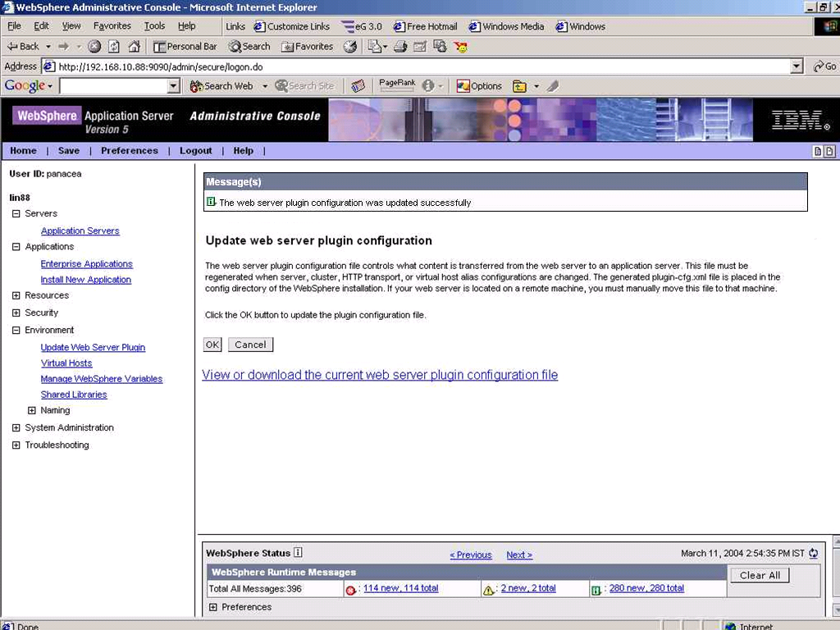
Task: Open the View menu
Action: 71,25
